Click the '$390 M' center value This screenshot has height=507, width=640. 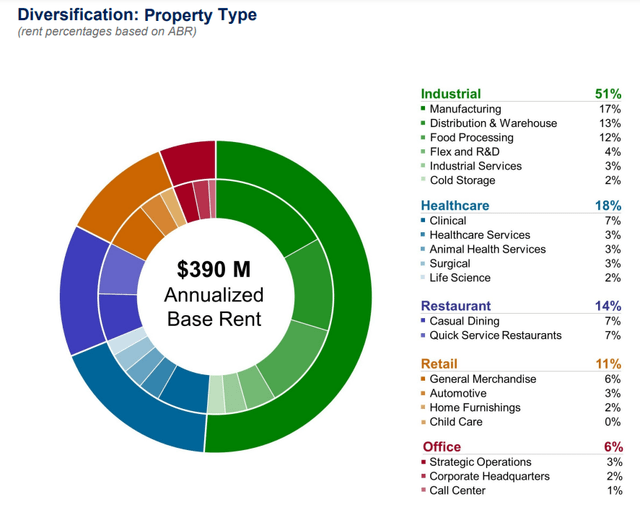click(213, 269)
